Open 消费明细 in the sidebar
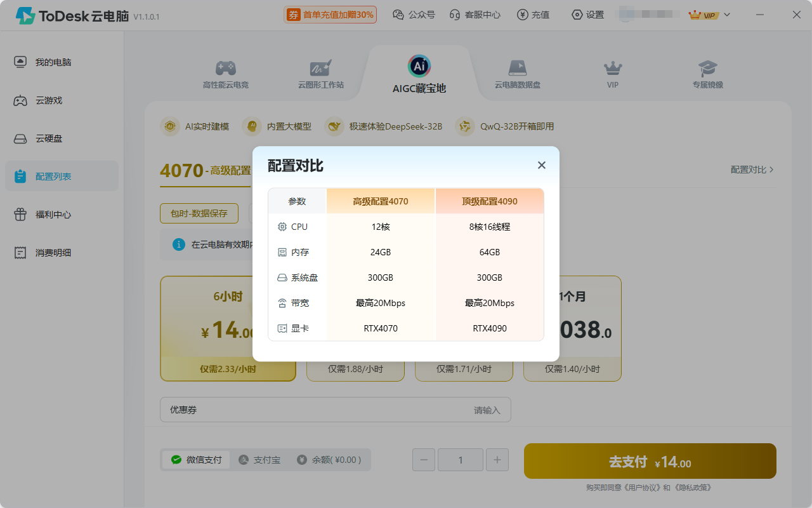The height and width of the screenshot is (508, 812). pos(62,253)
